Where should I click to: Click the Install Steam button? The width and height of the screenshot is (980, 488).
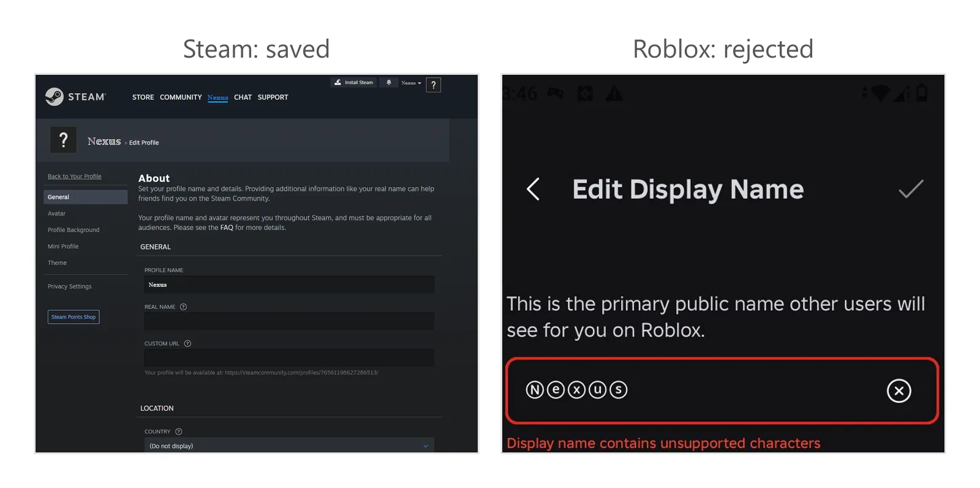353,82
